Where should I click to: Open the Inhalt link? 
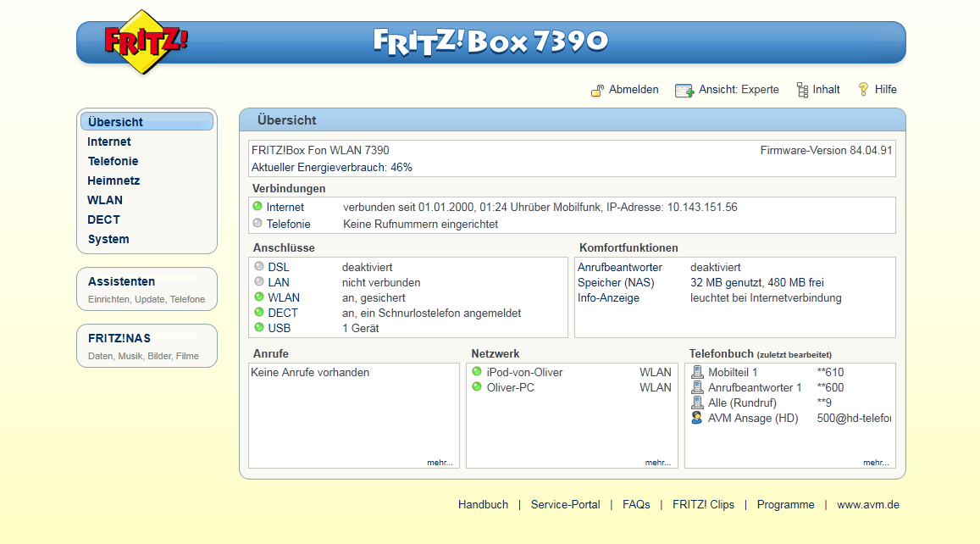(x=826, y=90)
